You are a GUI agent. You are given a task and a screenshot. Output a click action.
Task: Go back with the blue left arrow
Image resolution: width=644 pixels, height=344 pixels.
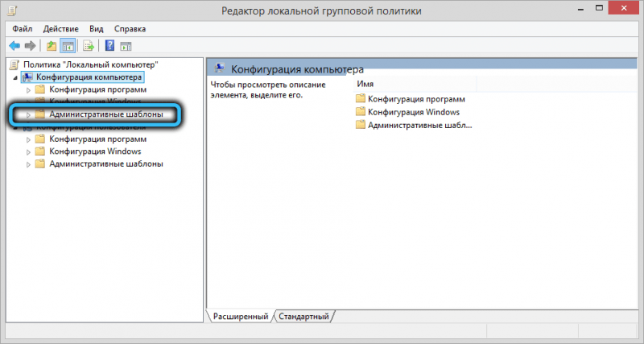pyautogui.click(x=14, y=46)
